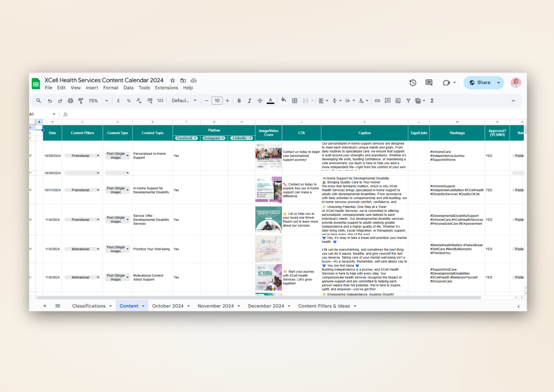Toggle italic formatting
554x392 pixels.
(249, 101)
